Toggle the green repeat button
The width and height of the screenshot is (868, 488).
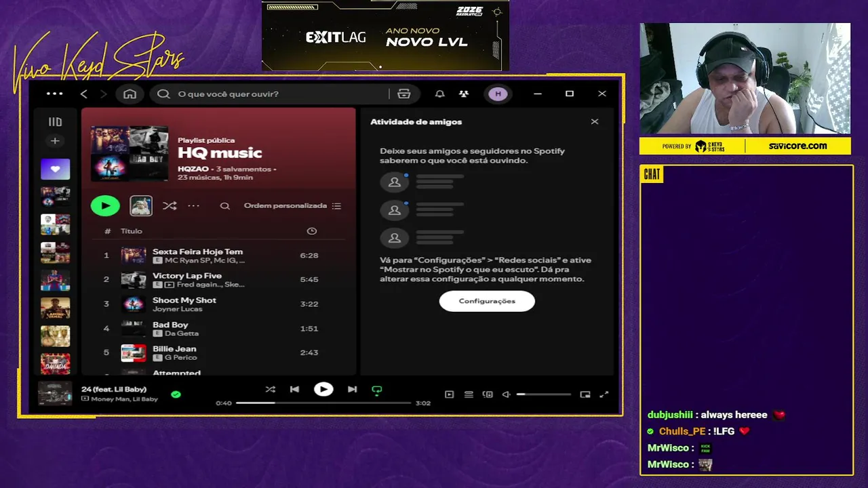click(x=377, y=390)
